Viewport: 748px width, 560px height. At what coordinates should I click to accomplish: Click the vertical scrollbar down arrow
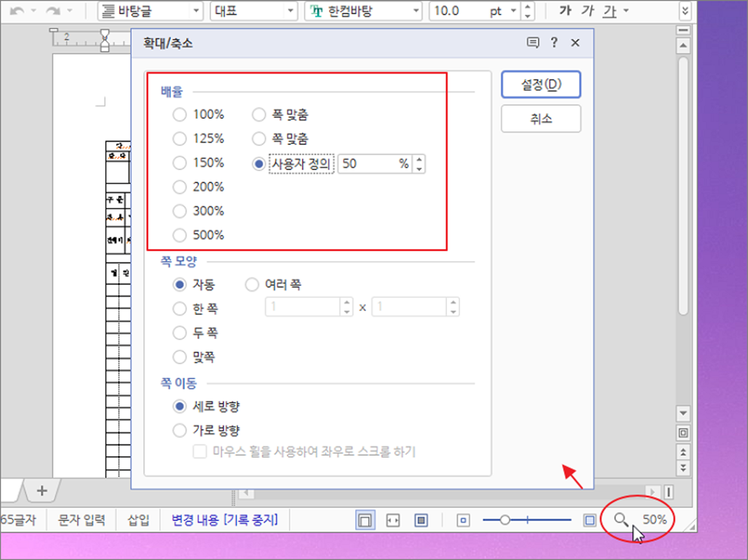tap(684, 413)
